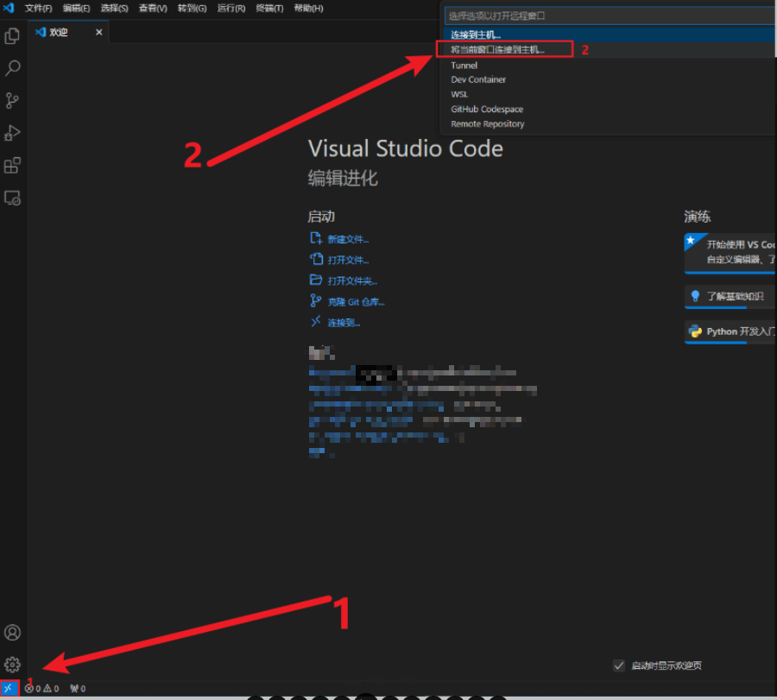The image size is (777, 700).
Task: Click the Accounts profile icon
Action: [x=13, y=633]
